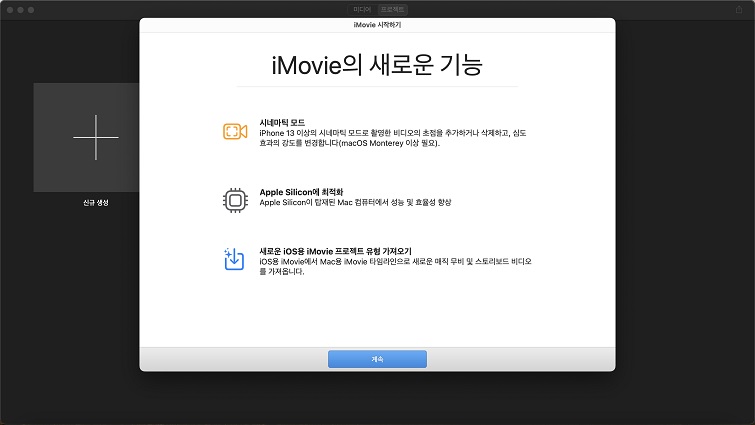Switch to the 미디어 tab
Viewport: 755px width, 425px height.
click(x=362, y=8)
